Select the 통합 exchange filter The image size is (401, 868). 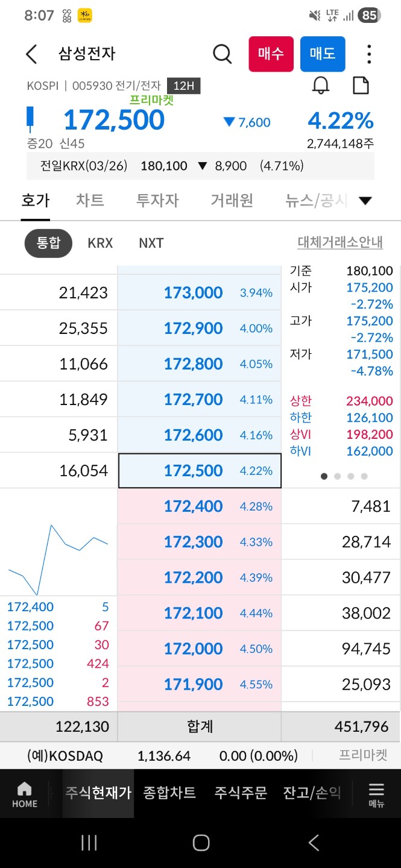(x=48, y=243)
